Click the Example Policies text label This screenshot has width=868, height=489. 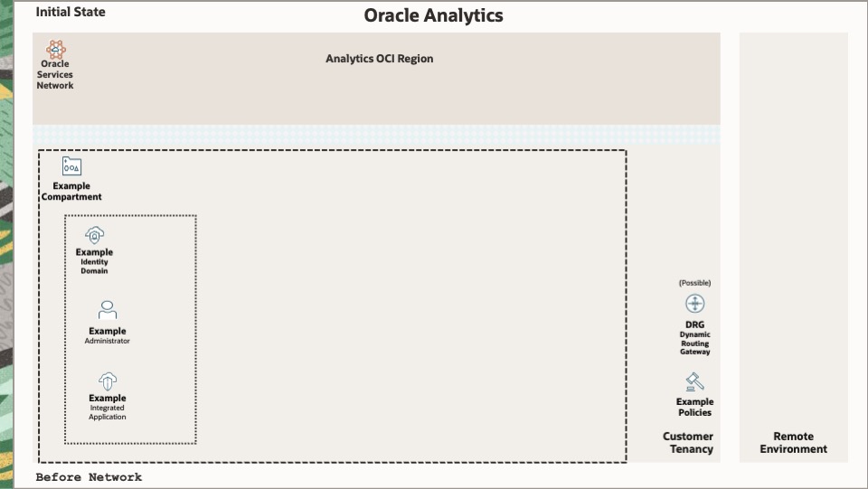pos(694,407)
